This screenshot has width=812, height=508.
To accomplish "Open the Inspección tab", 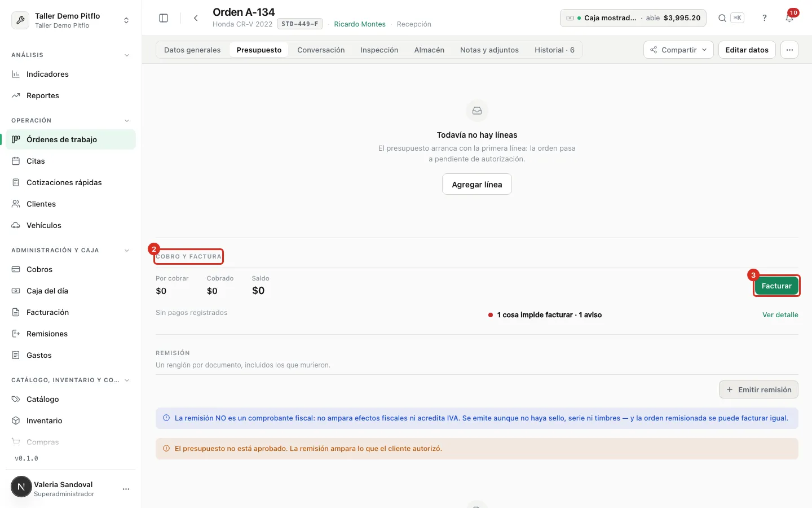I will click(379, 50).
